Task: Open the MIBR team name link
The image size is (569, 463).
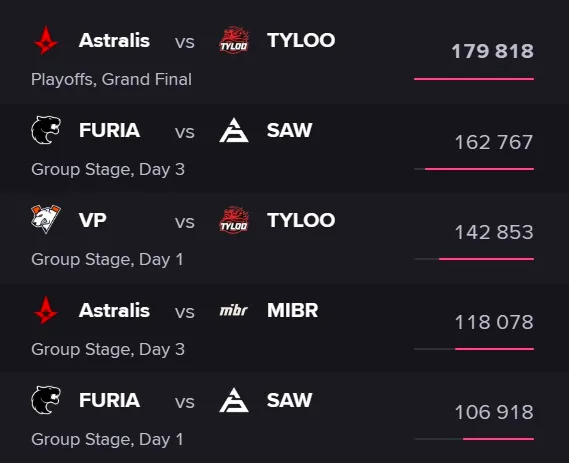Action: 292,310
